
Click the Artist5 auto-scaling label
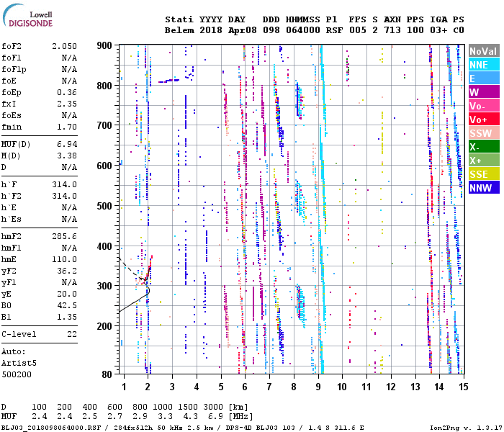(x=19, y=363)
